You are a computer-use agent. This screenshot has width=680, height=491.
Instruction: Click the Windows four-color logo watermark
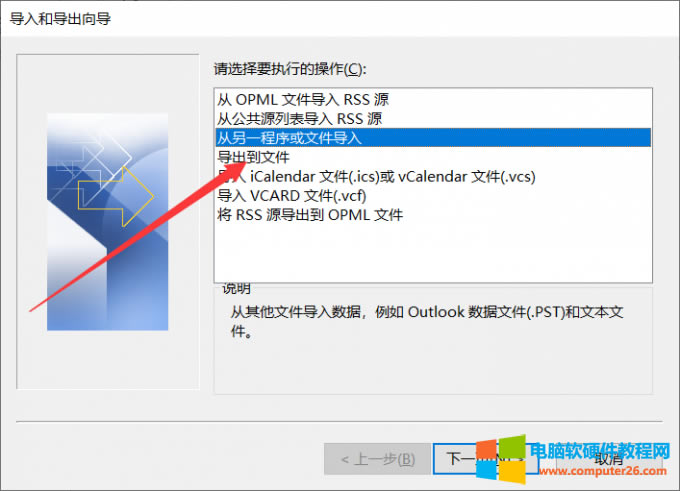click(x=501, y=460)
